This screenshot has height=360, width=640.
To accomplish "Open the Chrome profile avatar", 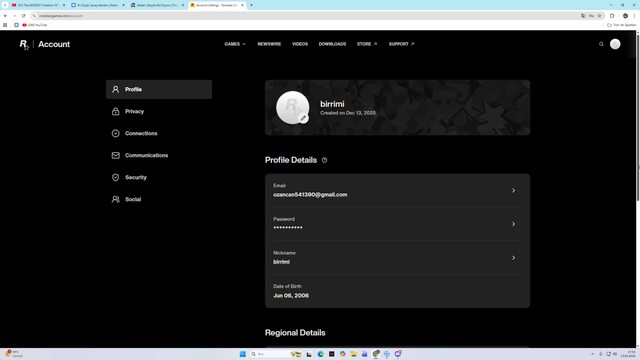I will 625,16.
